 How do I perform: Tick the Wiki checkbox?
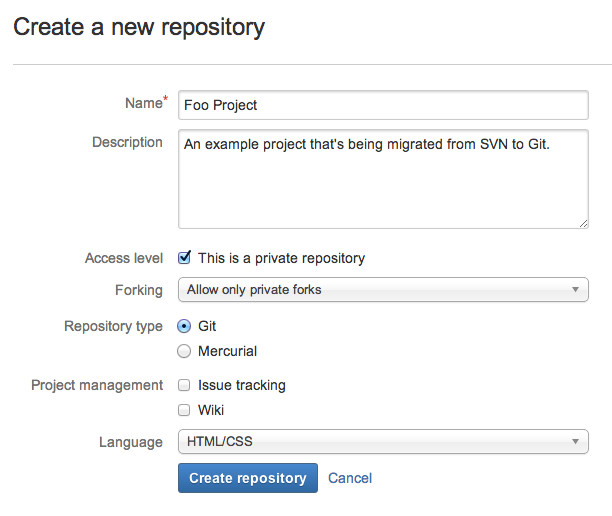click(x=184, y=409)
